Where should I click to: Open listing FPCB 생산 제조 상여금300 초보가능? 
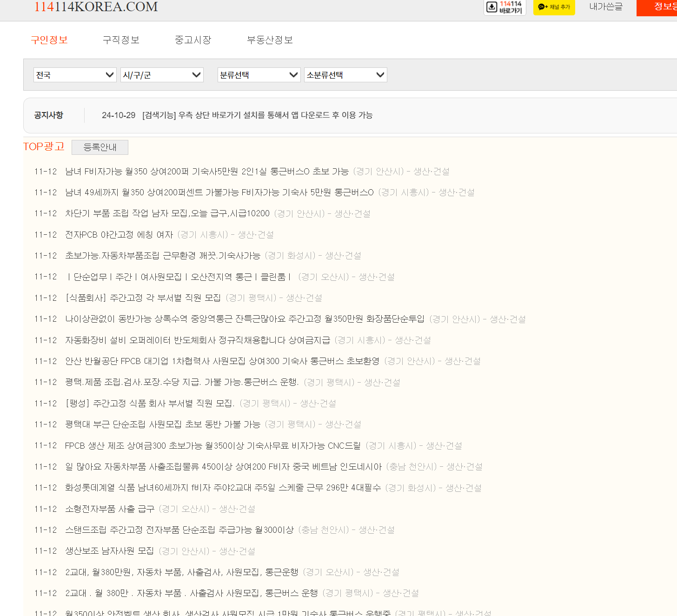(x=213, y=446)
